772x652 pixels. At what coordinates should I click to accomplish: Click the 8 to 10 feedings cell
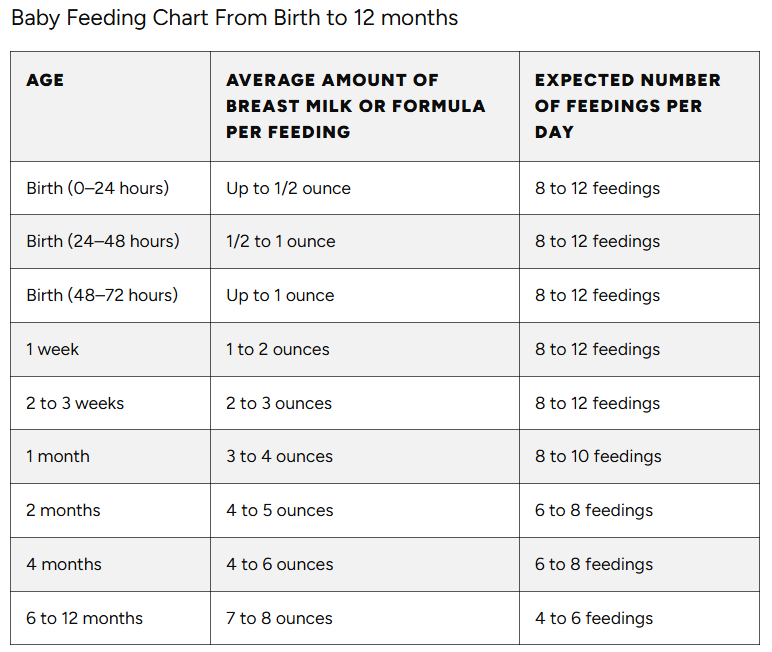[x=598, y=456]
